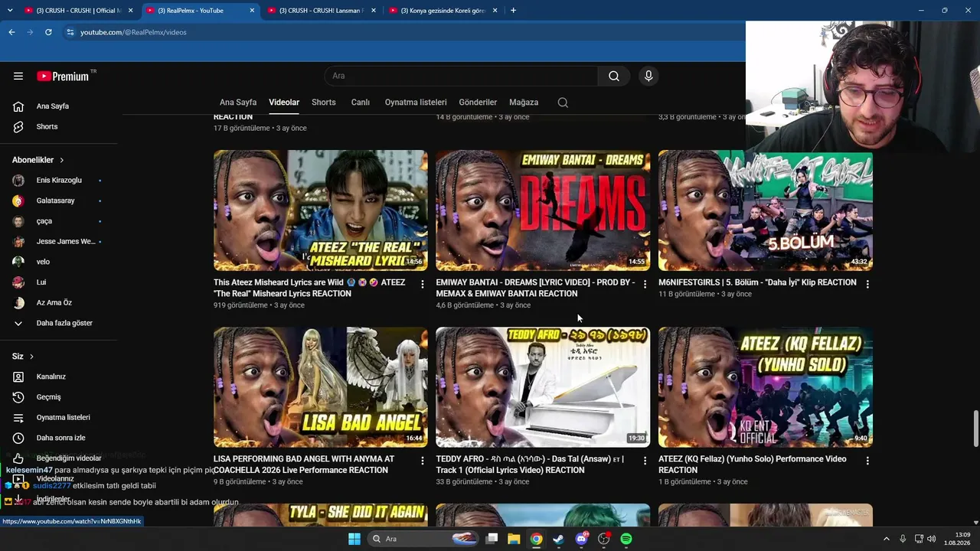Click the YouTube search input field
The width and height of the screenshot is (980, 551).
pyautogui.click(x=461, y=76)
